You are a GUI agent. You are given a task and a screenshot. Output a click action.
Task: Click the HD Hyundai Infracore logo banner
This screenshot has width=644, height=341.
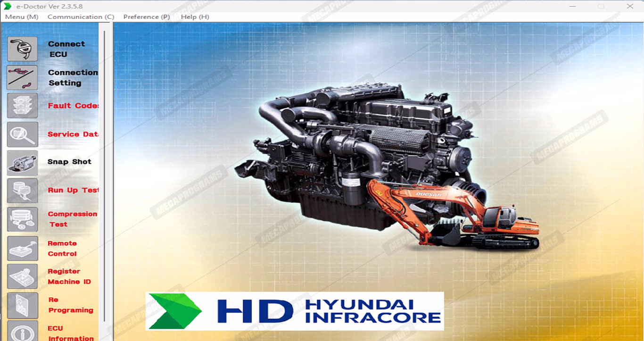pos(295,311)
